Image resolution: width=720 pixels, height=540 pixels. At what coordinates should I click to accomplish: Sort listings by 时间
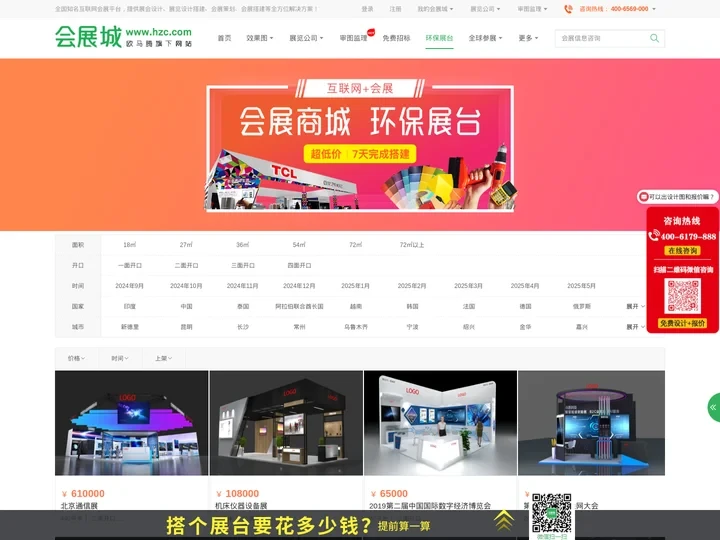[120, 358]
